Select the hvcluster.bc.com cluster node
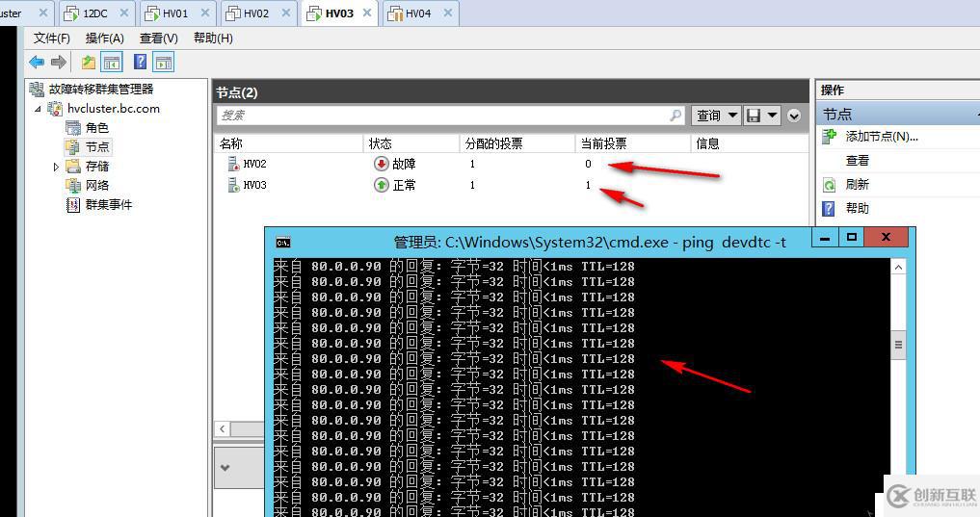Image resolution: width=980 pixels, height=517 pixels. point(113,108)
